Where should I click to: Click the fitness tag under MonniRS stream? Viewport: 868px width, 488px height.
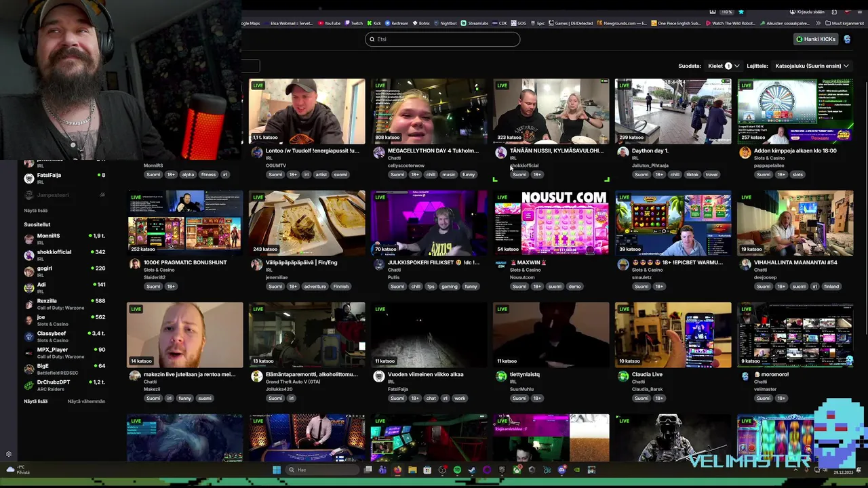click(208, 175)
